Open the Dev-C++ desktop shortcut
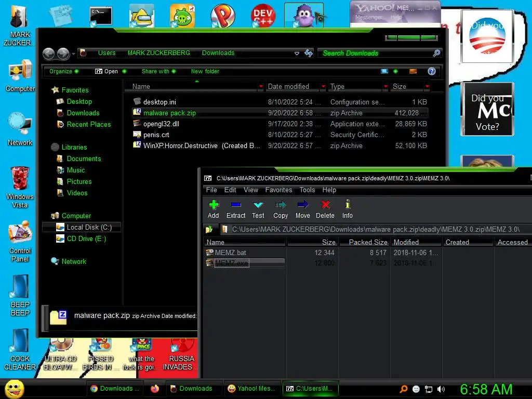532x399 pixels. click(263, 16)
